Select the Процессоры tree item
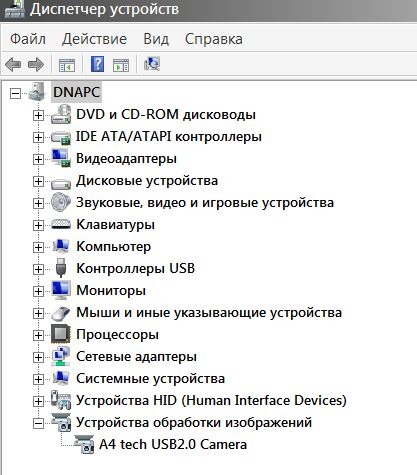The height and width of the screenshot is (475, 417). [x=117, y=334]
